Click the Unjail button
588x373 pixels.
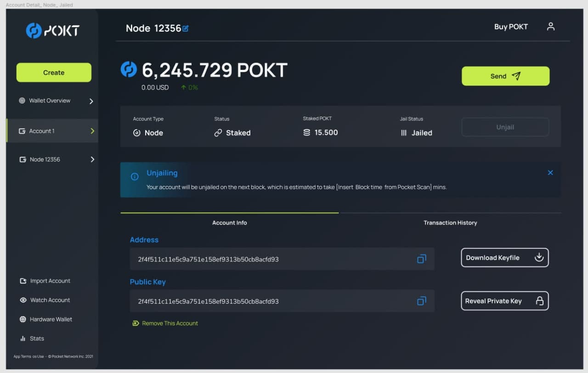point(505,127)
